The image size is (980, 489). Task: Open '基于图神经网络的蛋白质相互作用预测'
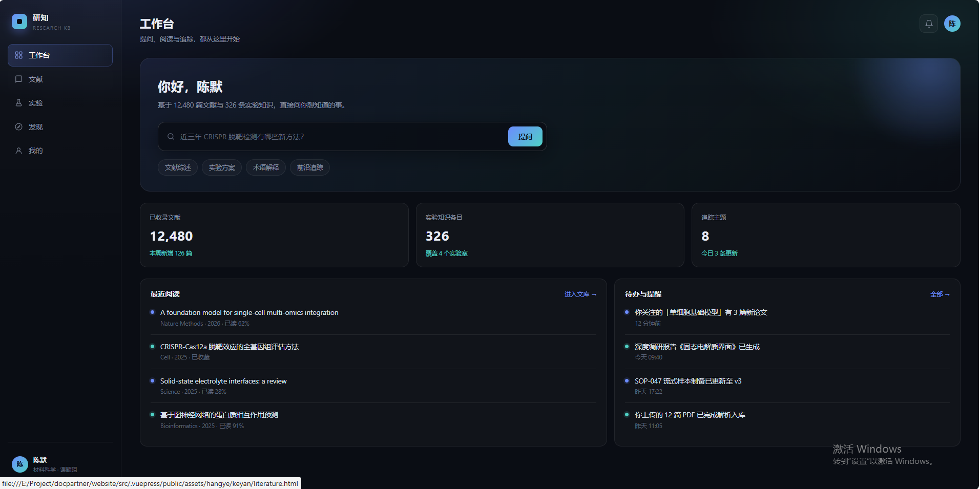pos(219,415)
